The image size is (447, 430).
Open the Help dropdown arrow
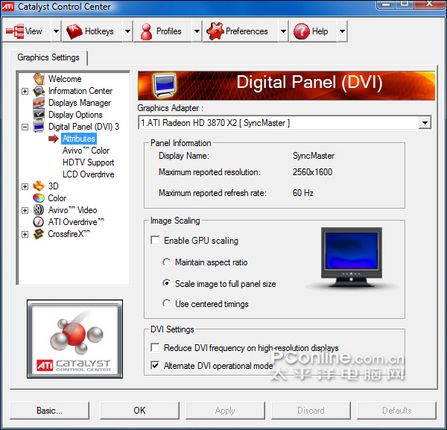tap(342, 31)
